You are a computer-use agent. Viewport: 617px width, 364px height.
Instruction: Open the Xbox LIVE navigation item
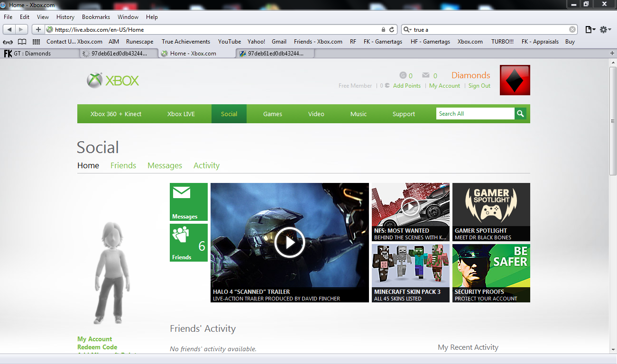[181, 114]
